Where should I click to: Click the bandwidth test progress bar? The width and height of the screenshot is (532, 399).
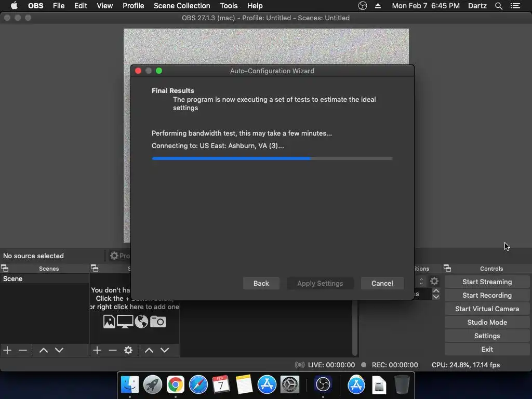[x=272, y=158]
